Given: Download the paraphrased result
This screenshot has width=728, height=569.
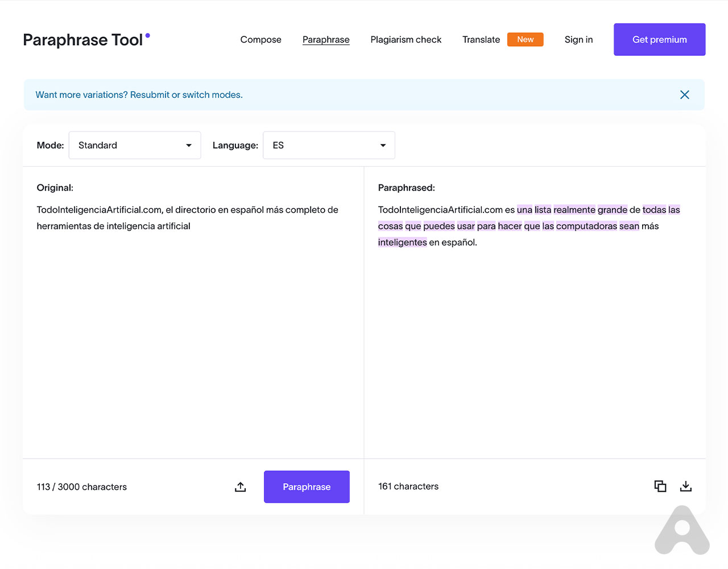Looking at the screenshot, I should [686, 486].
